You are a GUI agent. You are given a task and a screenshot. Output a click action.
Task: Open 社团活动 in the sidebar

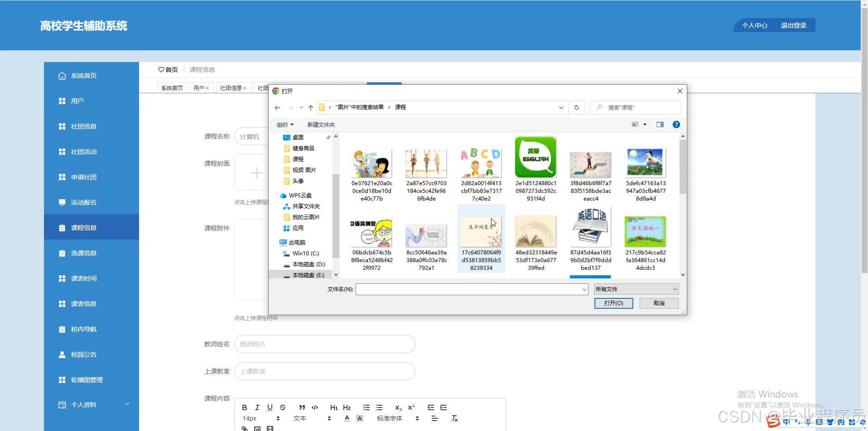92,152
